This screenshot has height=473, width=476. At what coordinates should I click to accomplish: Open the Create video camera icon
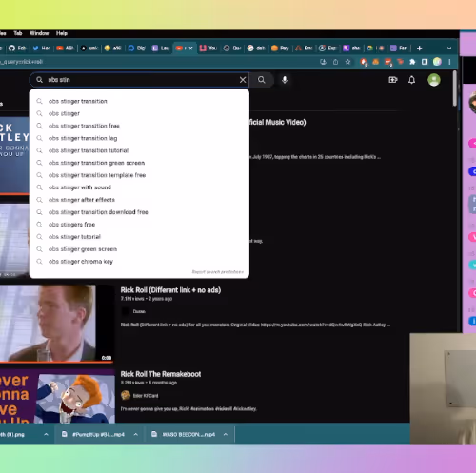pos(393,80)
